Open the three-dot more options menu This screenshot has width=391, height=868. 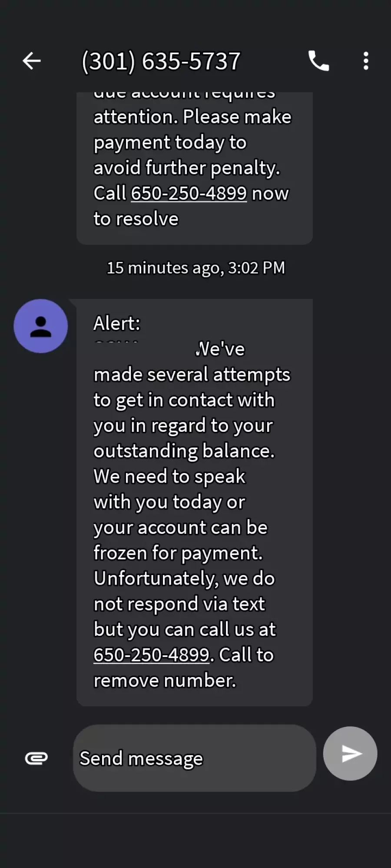(366, 61)
